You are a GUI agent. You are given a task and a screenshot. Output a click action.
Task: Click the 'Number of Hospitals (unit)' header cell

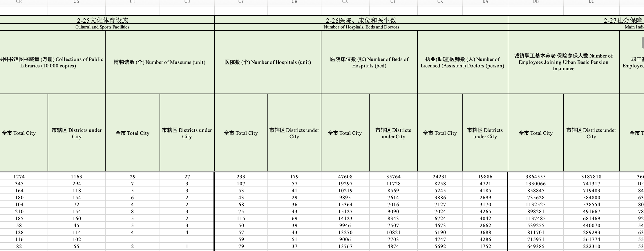click(x=268, y=62)
